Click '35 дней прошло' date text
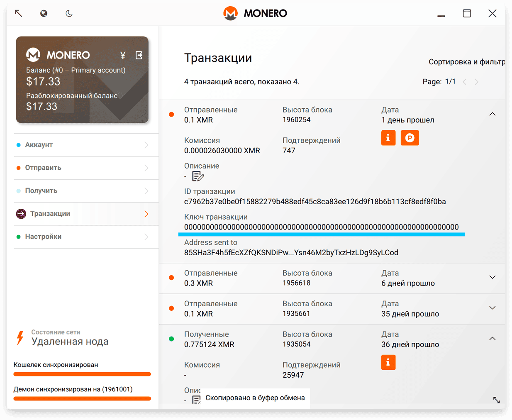The image size is (512, 420). coord(410,314)
